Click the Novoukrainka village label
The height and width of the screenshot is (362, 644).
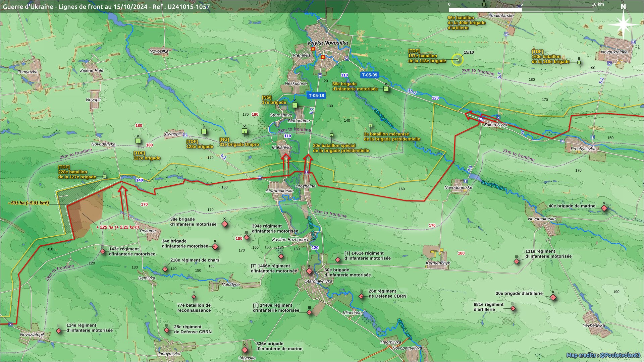coord(614,52)
